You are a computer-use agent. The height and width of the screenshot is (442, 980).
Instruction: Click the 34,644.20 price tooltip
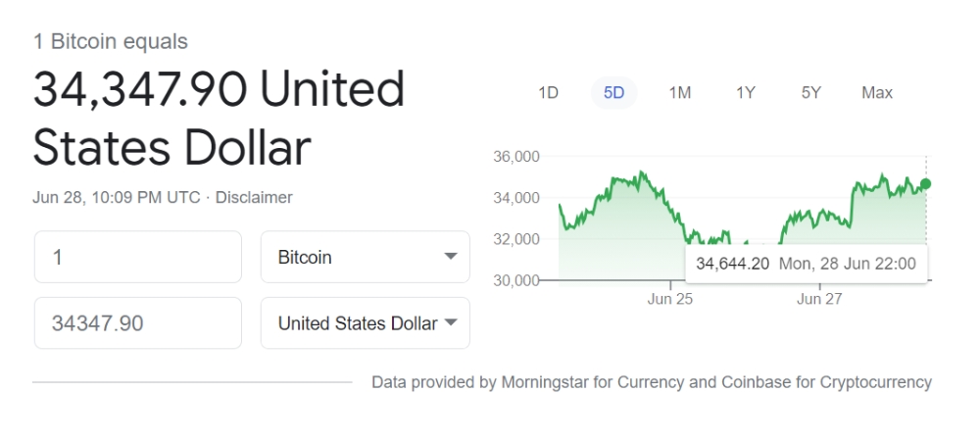807,264
